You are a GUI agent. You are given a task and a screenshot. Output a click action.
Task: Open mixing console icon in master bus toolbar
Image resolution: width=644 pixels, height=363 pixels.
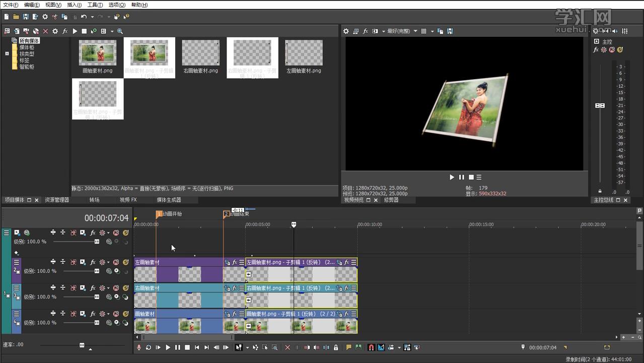[625, 31]
